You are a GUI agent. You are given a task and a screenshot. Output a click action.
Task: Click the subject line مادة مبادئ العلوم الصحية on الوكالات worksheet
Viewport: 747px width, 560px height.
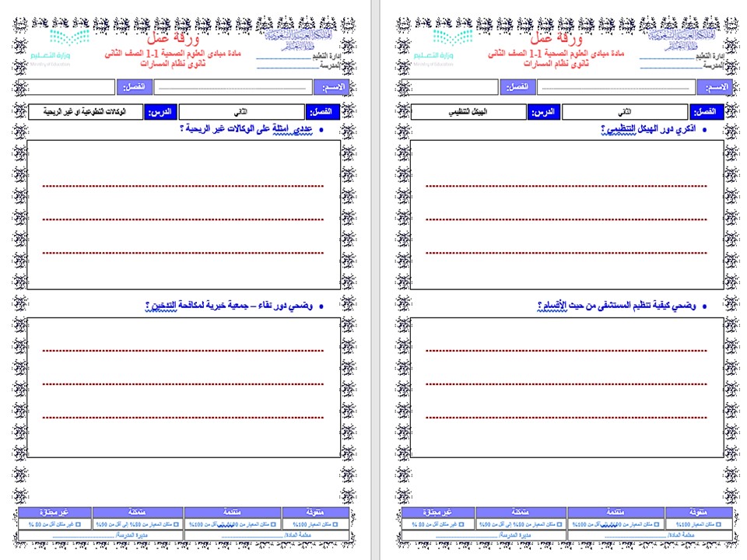click(173, 54)
